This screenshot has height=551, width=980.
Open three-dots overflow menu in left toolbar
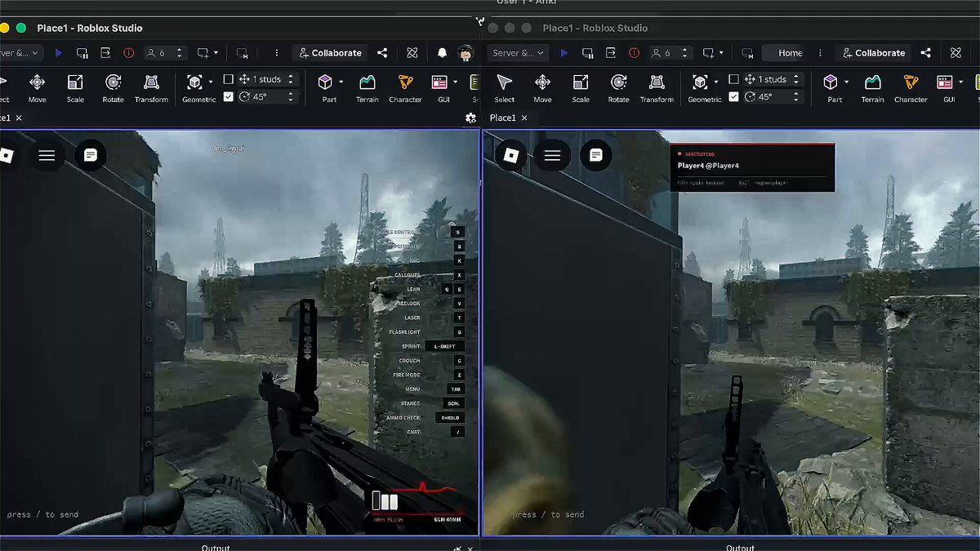(x=277, y=53)
